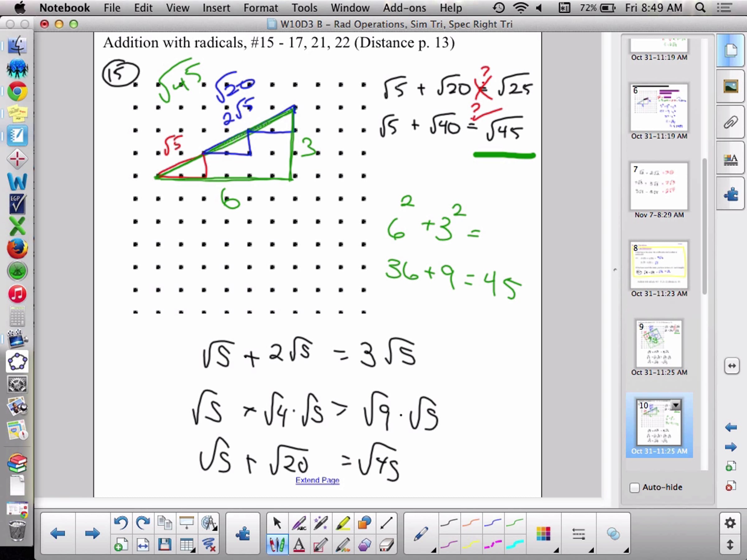Choose the Highlighter pen tool
747x560 pixels.
tap(342, 523)
